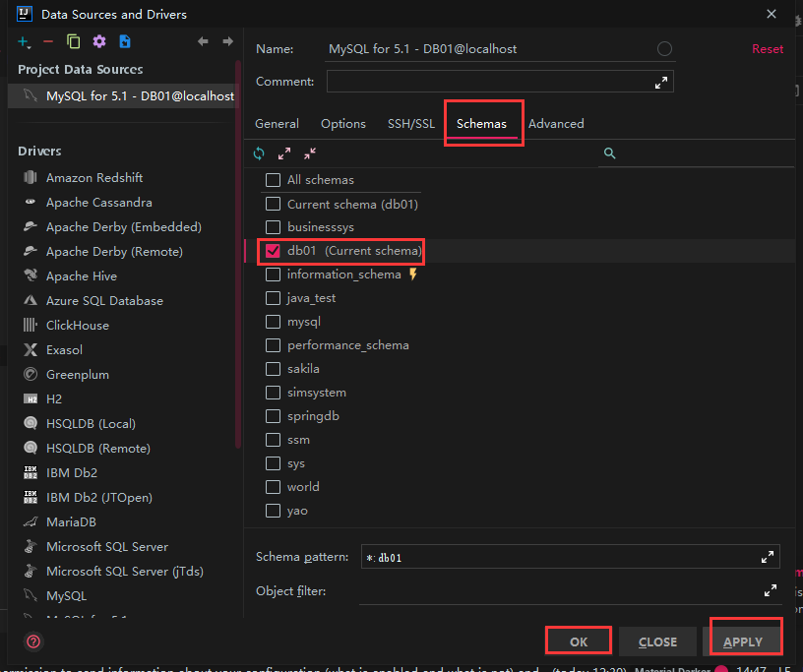Select the Amazon Redshift driver
Image resolution: width=803 pixels, height=672 pixels.
[94, 178]
